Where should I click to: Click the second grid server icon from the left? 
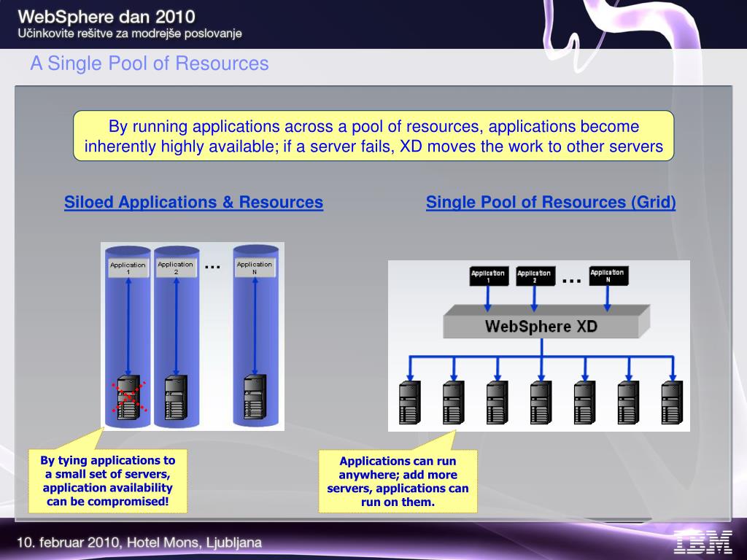454,402
